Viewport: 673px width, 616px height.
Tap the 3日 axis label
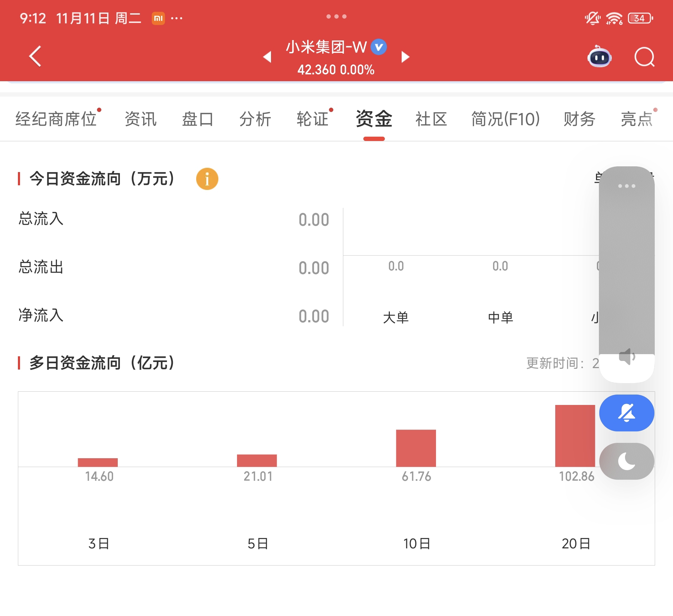[98, 544]
